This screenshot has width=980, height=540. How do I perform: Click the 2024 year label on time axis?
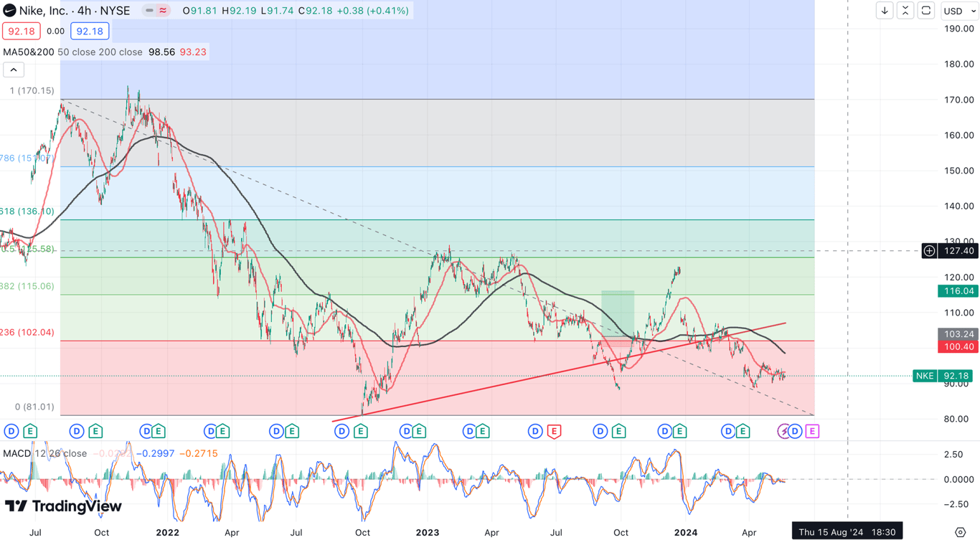tap(686, 533)
